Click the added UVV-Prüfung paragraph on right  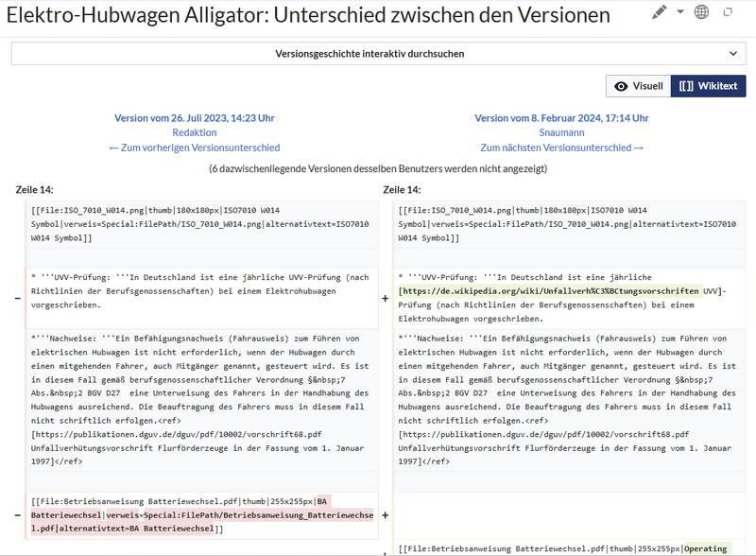(x=569, y=298)
